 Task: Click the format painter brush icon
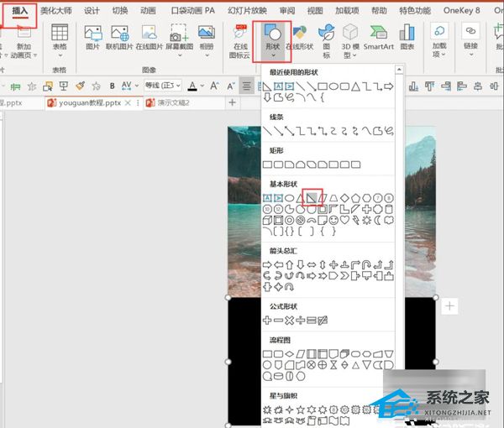pos(80,86)
